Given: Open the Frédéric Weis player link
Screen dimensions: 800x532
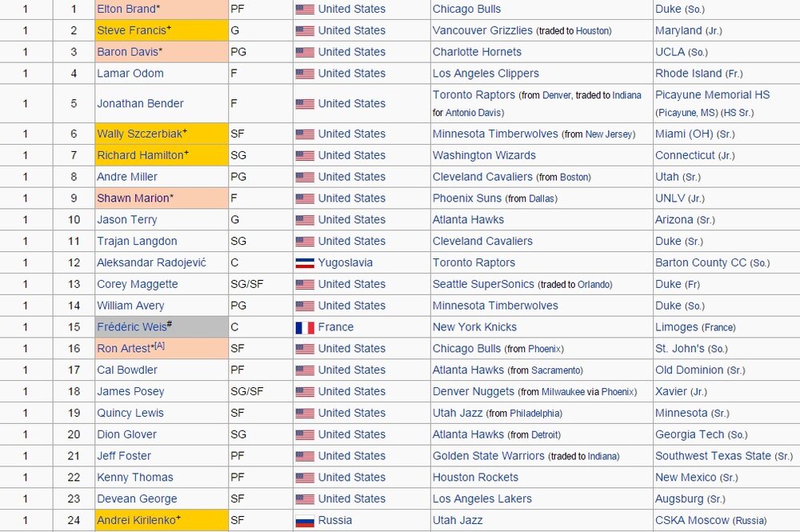Looking at the screenshot, I should tap(132, 326).
